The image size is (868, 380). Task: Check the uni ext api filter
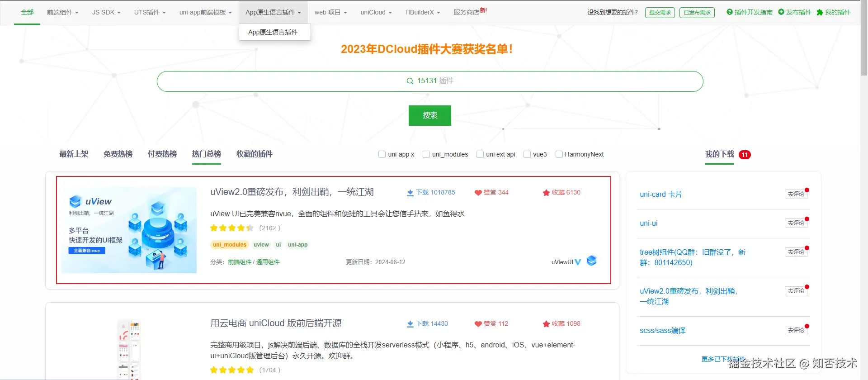(x=480, y=154)
